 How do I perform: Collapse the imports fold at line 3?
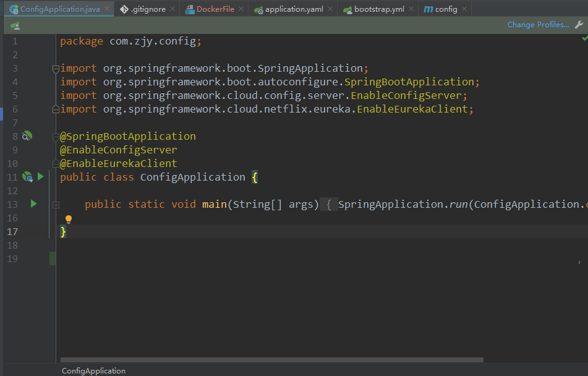(56, 69)
